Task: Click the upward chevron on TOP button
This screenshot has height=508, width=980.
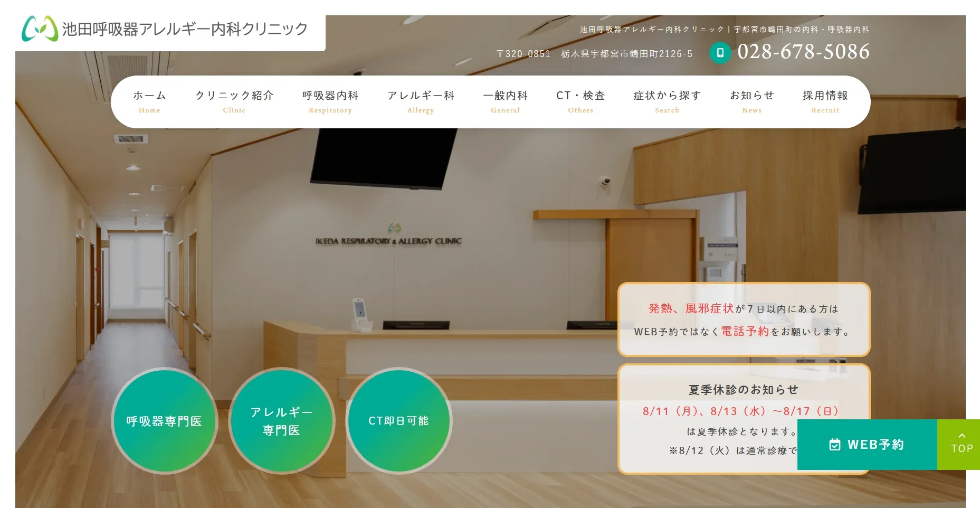Action: tap(962, 434)
